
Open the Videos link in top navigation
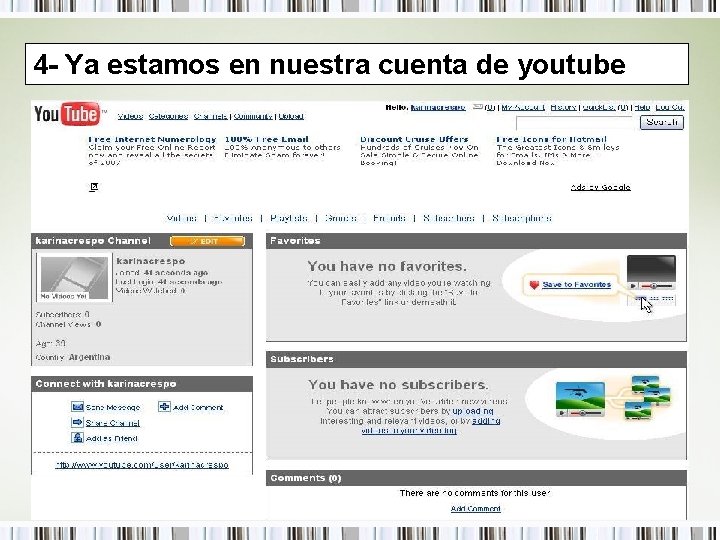tap(130, 116)
